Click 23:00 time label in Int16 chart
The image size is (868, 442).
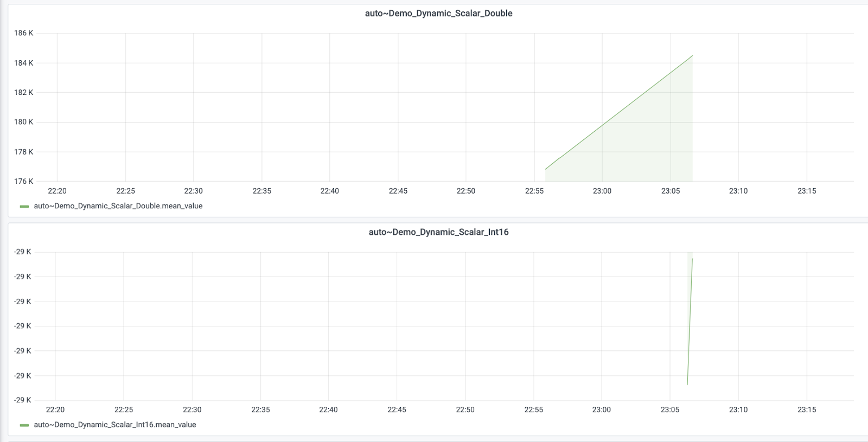coord(601,409)
